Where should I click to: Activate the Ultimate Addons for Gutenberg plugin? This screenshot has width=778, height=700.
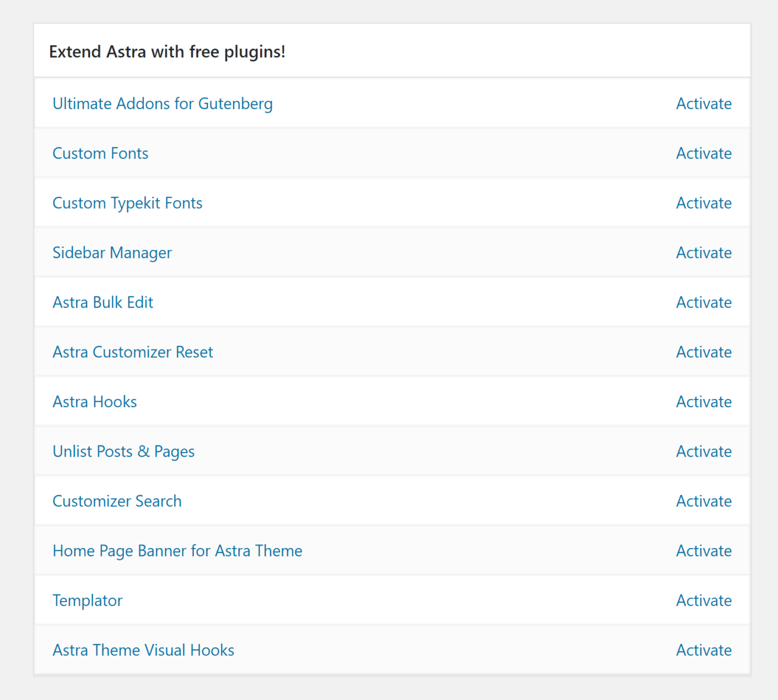[x=704, y=104]
